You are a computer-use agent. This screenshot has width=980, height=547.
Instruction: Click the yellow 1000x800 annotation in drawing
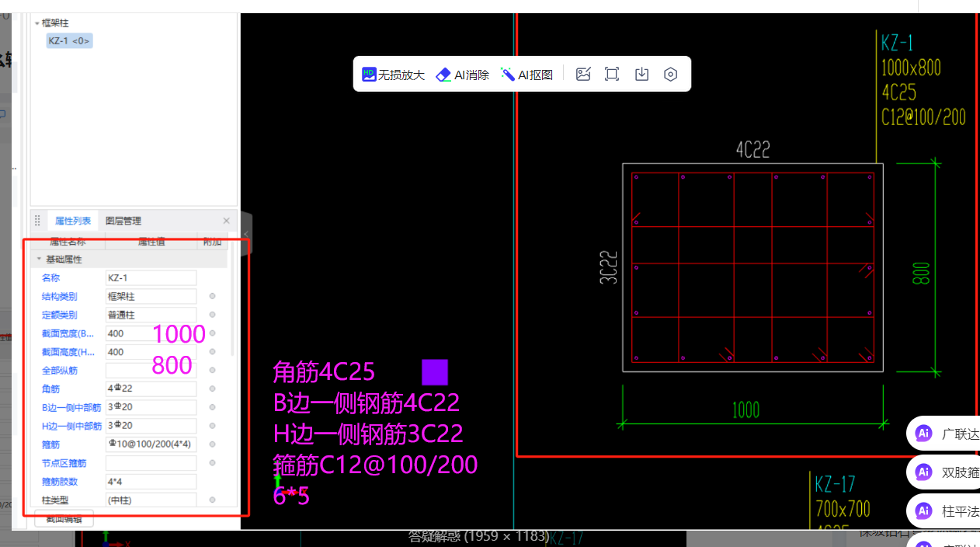point(911,68)
